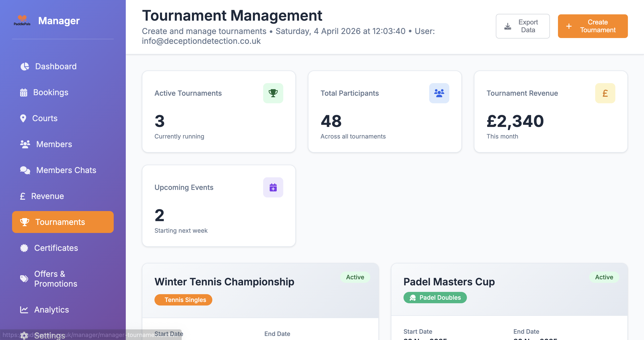Screen dimensions: 644x340
Task: Click the plus icon in Create Tournament button
Action: tap(569, 26)
